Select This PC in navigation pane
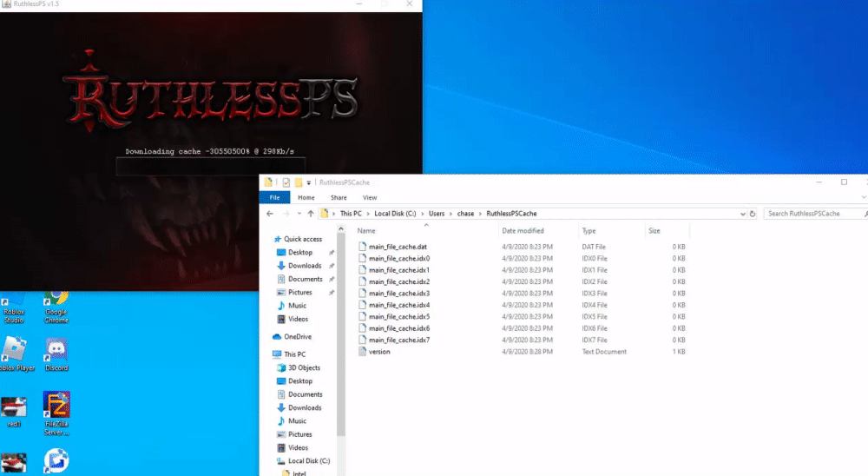The image size is (868, 476). [x=294, y=354]
